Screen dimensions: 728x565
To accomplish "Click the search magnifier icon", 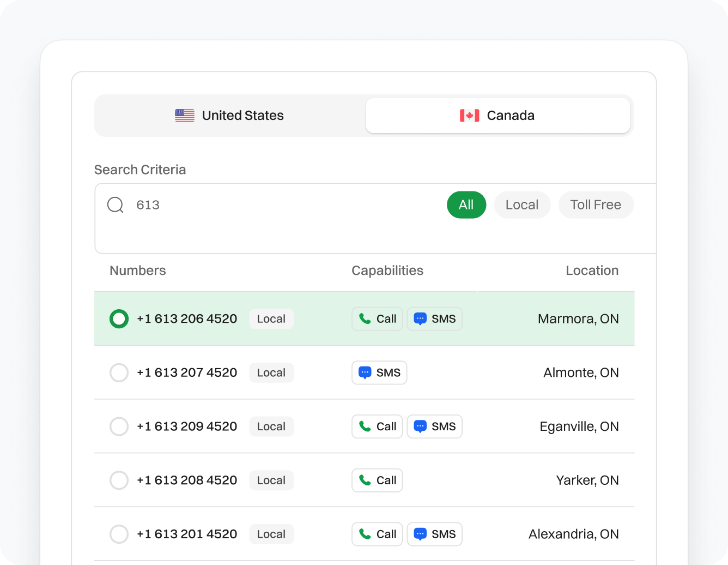I will (116, 205).
